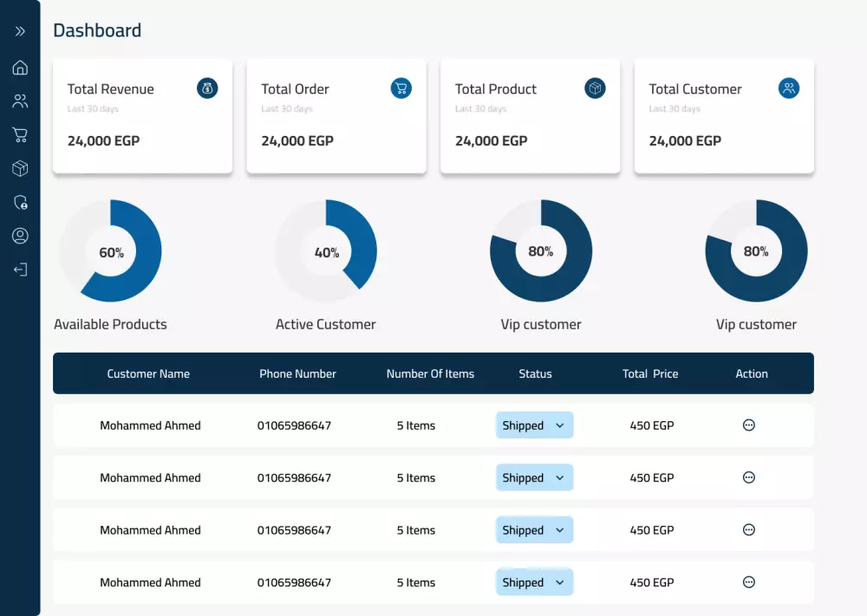Open the shopping cart orders icon in sidebar
The height and width of the screenshot is (616, 867).
(20, 135)
